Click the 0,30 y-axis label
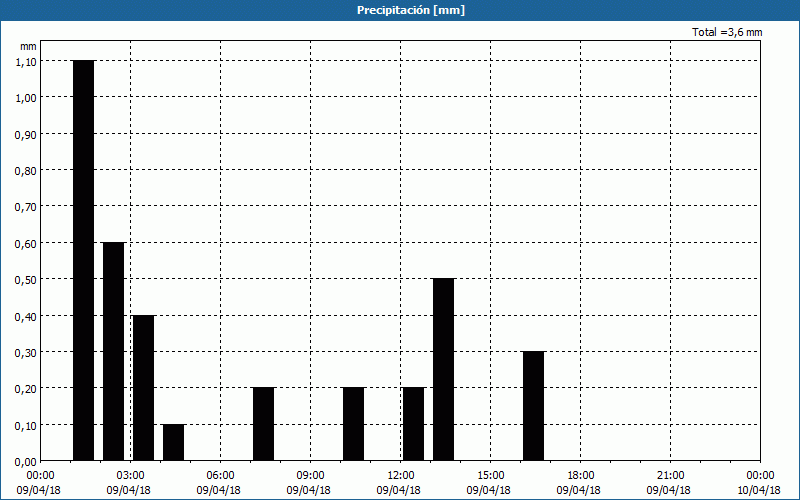 tap(26, 353)
